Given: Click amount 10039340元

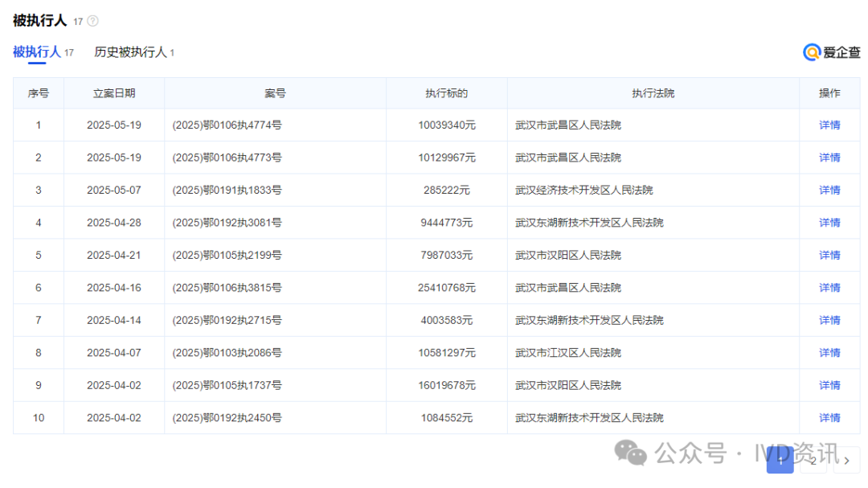Looking at the screenshot, I should point(447,125).
